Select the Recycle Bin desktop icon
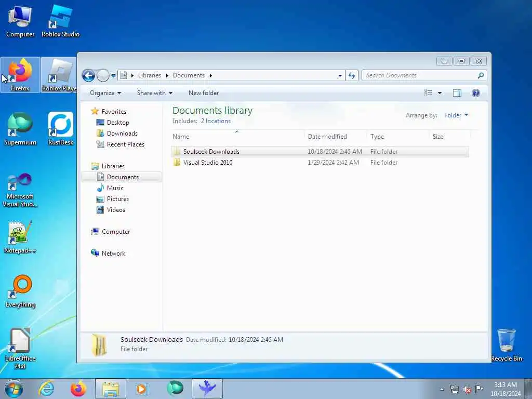Screen dimensions: 532x399 506,345
